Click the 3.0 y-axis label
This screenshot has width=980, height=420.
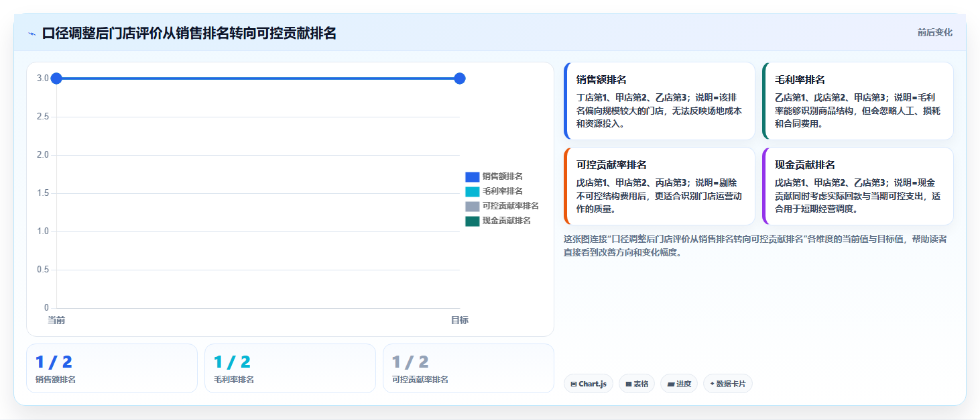43,78
